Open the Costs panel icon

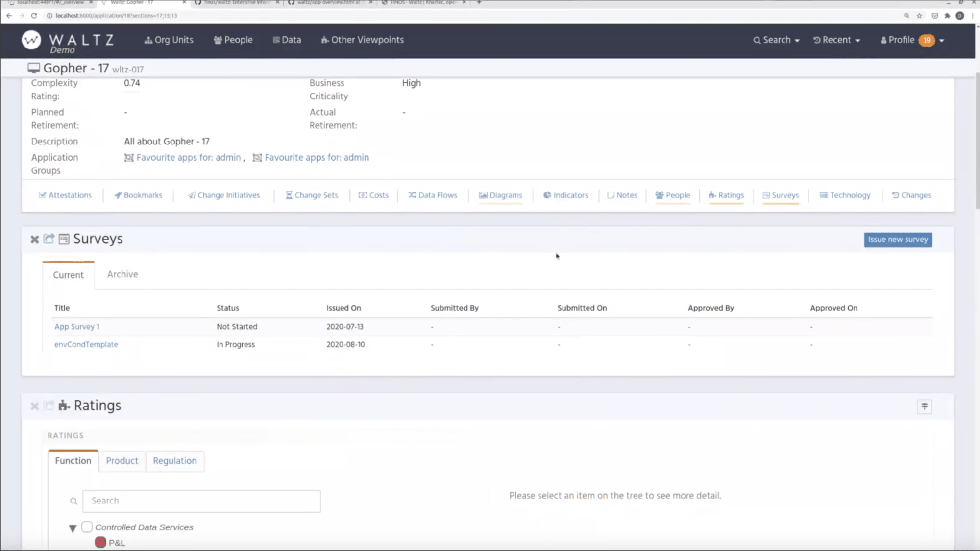pos(363,194)
